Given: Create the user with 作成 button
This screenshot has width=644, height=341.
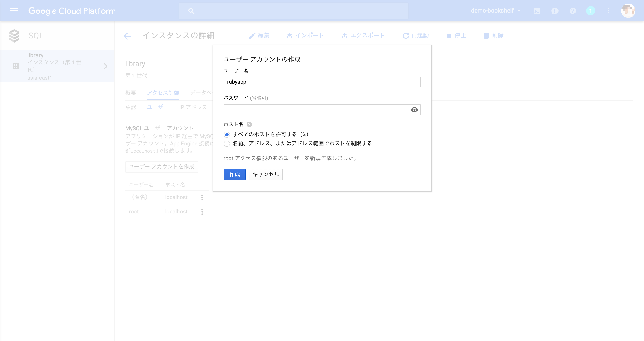Looking at the screenshot, I should (234, 174).
